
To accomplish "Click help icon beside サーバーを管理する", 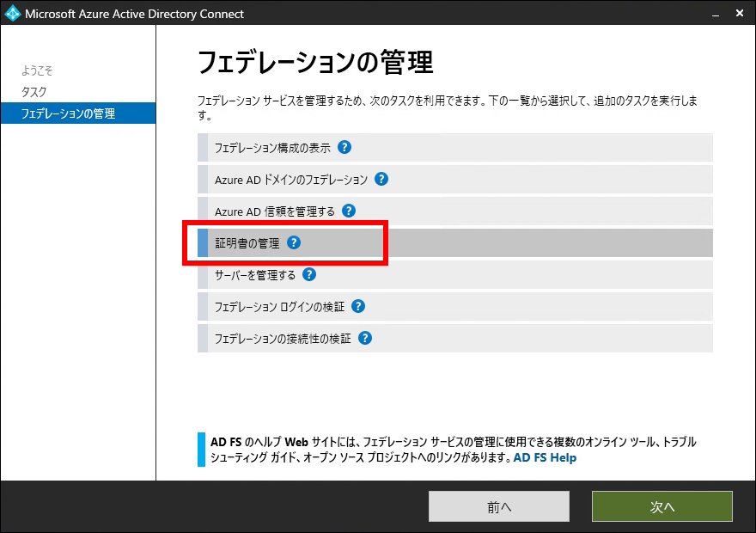I will click(309, 274).
